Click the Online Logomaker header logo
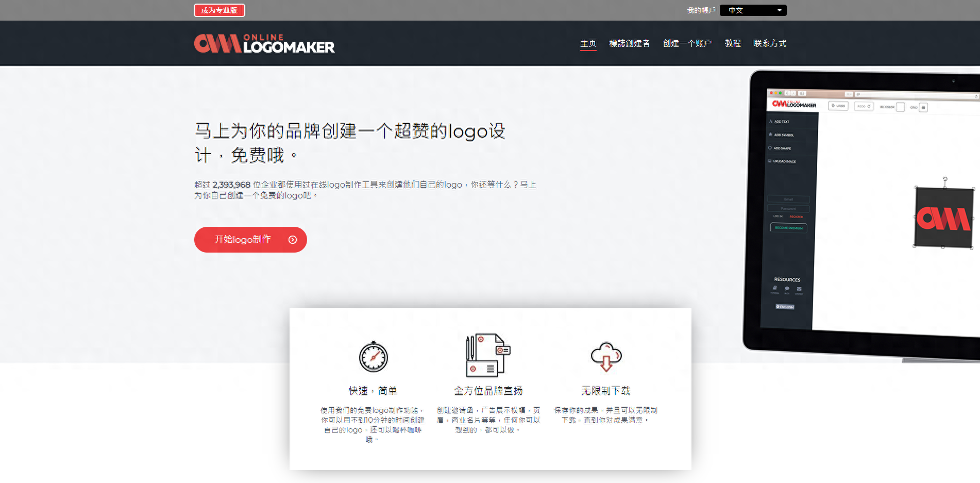The width and height of the screenshot is (980, 483). [264, 43]
